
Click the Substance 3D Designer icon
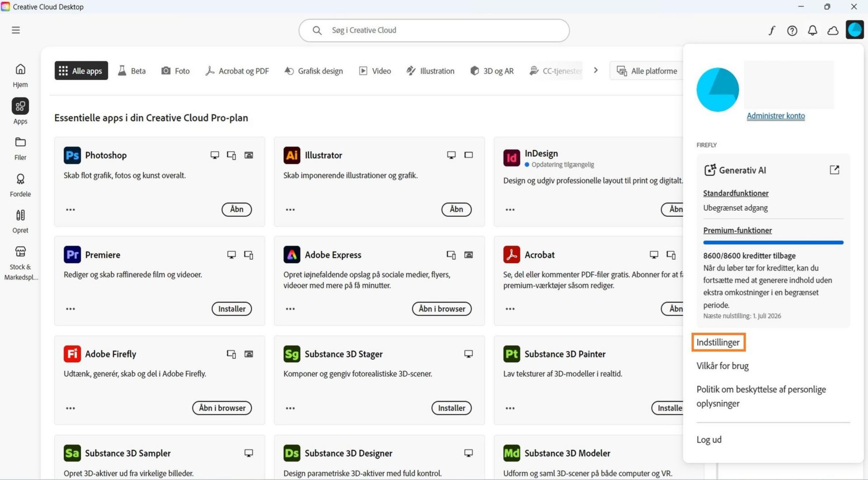click(x=292, y=453)
